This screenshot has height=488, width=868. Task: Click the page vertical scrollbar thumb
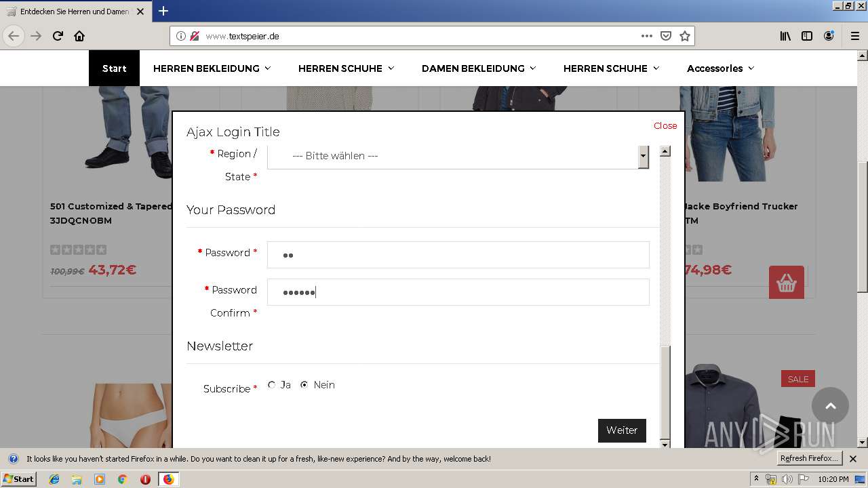[x=862, y=227]
